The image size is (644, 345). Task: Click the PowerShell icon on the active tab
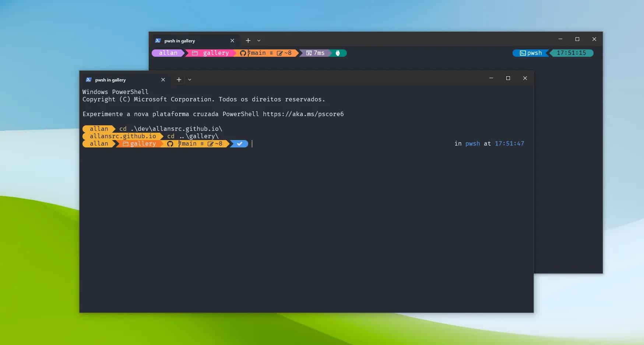click(x=89, y=80)
